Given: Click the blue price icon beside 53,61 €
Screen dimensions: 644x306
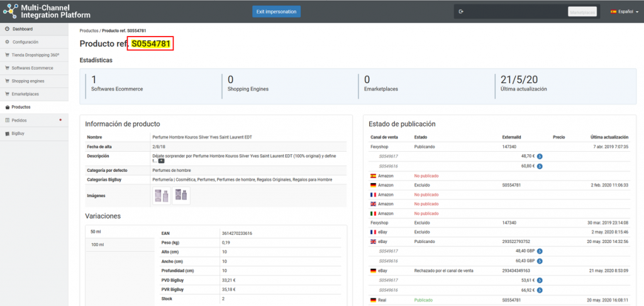Looking at the screenshot, I should (540, 281).
